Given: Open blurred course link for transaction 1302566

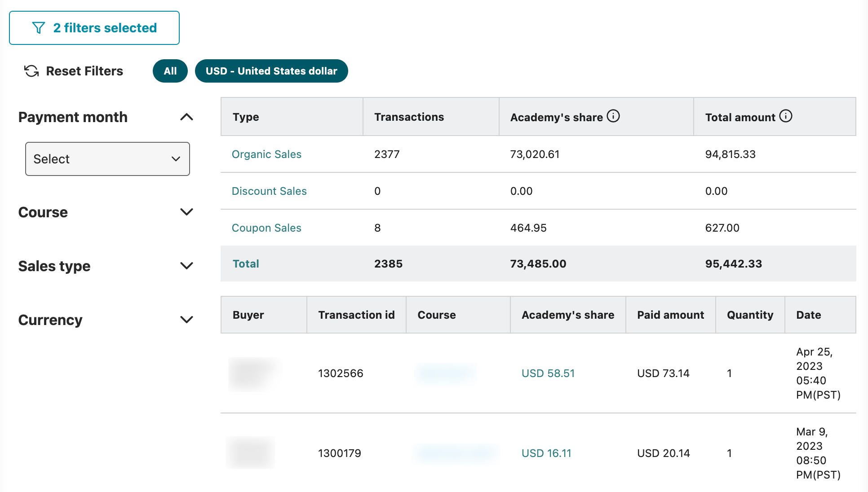Looking at the screenshot, I should 446,373.
